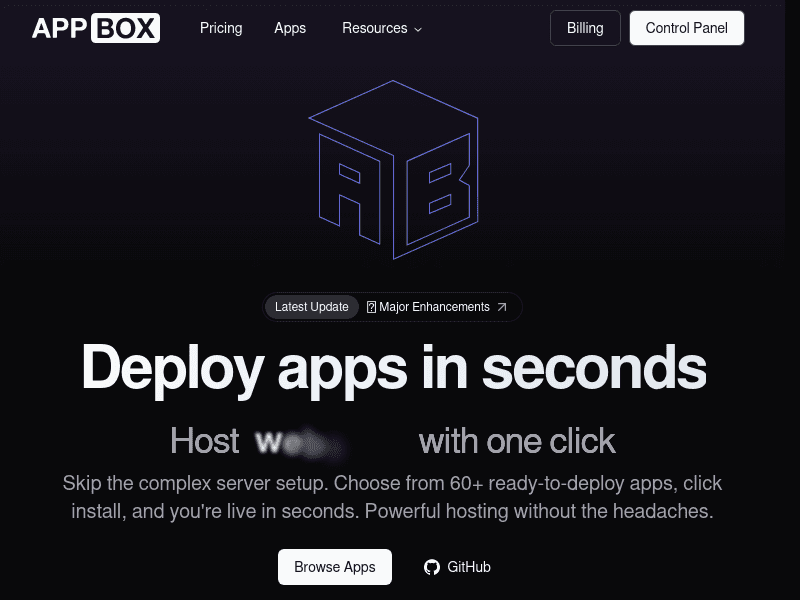The height and width of the screenshot is (600, 800).
Task: Click the update announcement pill banner
Action: pos(392,307)
